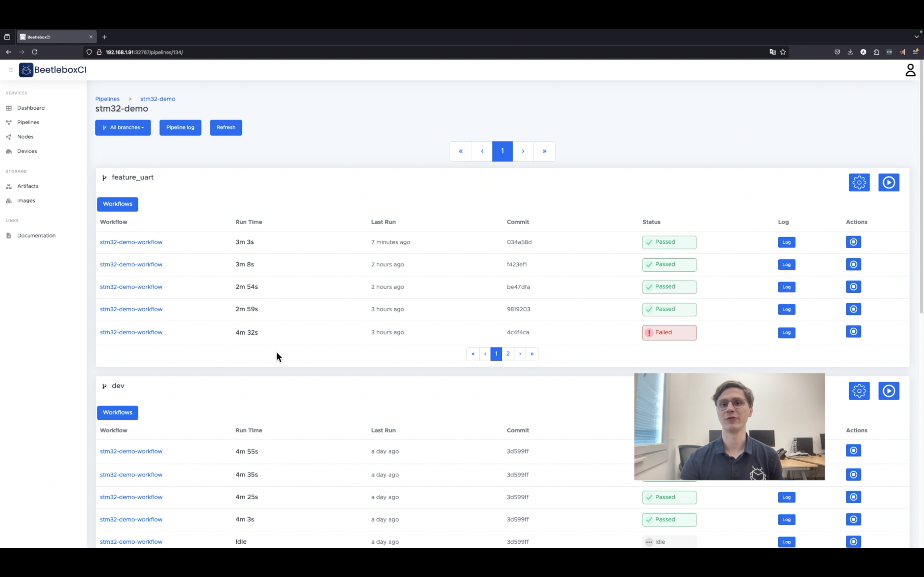Open Nodes in the sidebar

coord(25,137)
